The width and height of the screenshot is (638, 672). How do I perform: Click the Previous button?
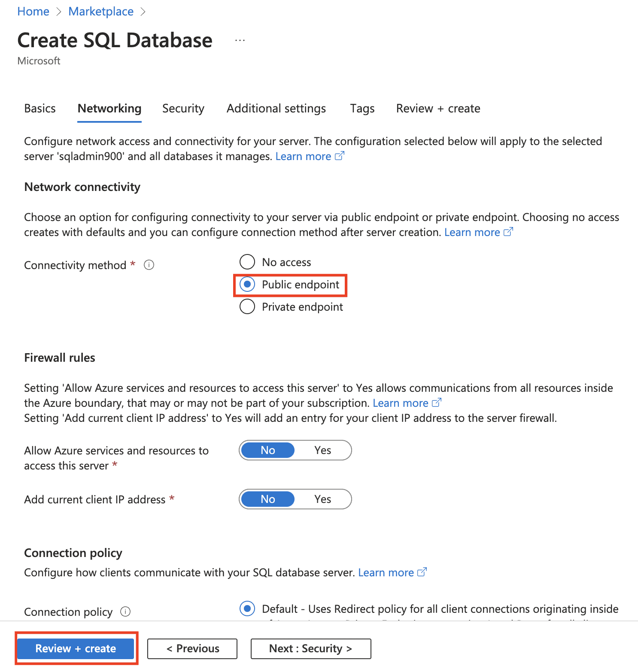192,648
